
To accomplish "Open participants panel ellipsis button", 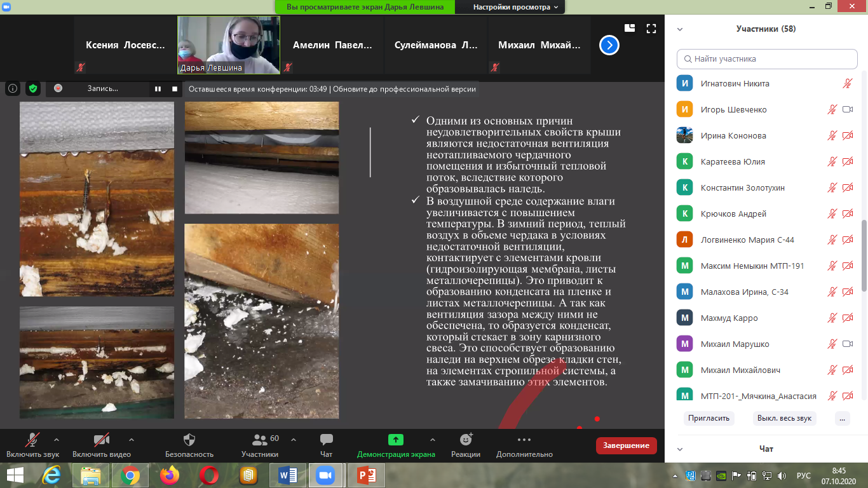I will [842, 419].
